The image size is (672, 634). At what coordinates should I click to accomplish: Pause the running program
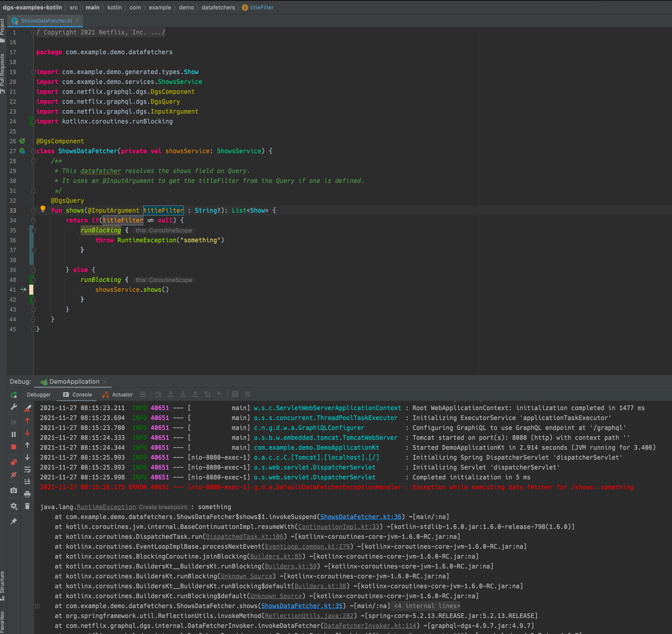pos(13,434)
